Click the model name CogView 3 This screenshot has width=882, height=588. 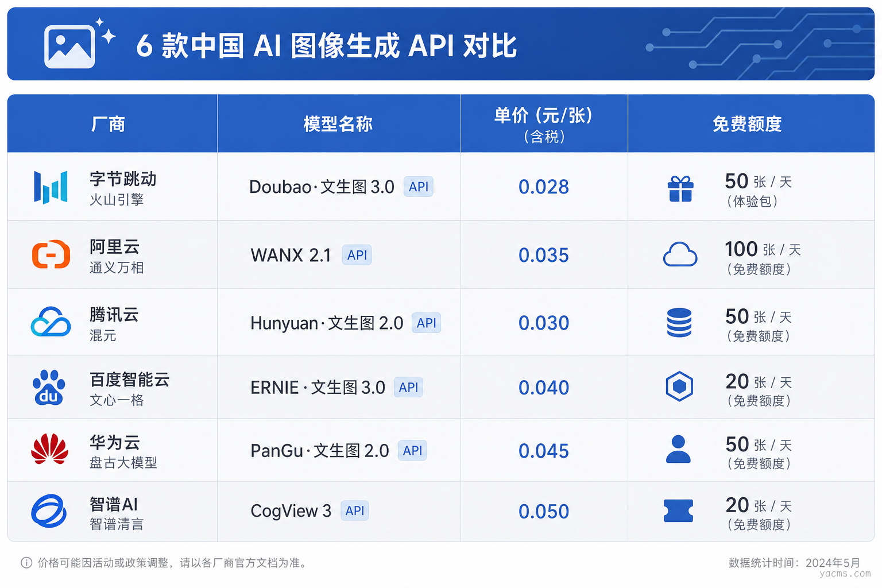pyautogui.click(x=291, y=511)
